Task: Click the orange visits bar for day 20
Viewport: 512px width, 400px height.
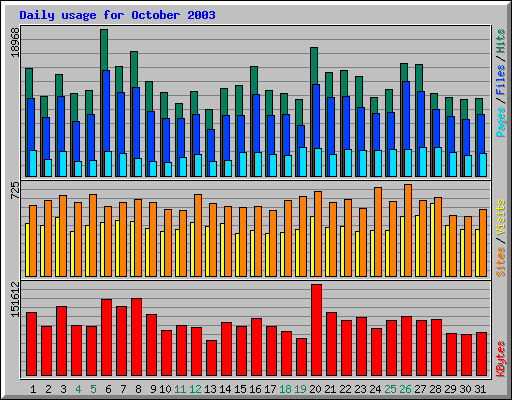Action: click(318, 234)
